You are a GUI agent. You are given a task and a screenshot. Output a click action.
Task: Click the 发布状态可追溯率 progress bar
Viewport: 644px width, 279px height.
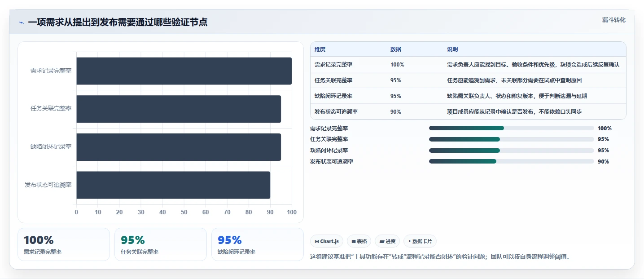pos(512,161)
